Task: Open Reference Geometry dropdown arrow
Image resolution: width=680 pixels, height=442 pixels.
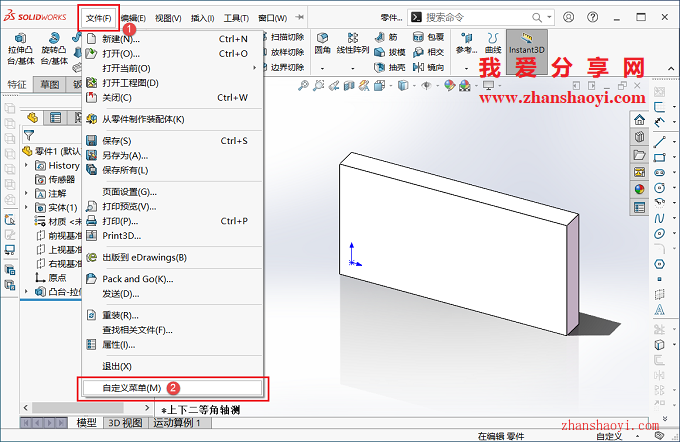Action: coord(466,69)
